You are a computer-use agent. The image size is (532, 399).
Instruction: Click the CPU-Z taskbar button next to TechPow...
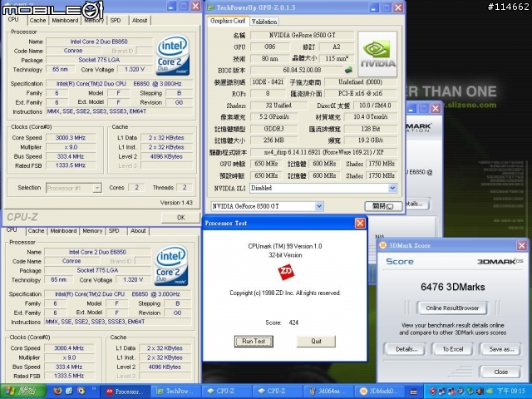(227, 392)
